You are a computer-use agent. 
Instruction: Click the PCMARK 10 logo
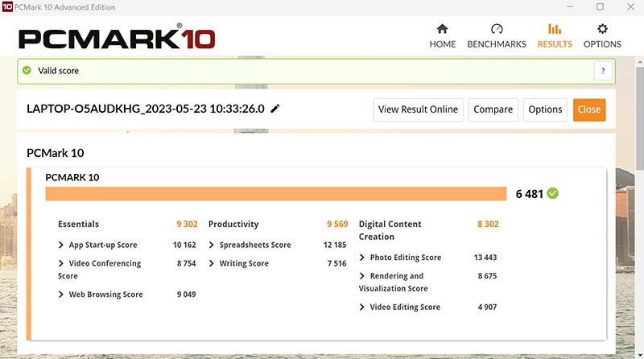[x=117, y=37]
